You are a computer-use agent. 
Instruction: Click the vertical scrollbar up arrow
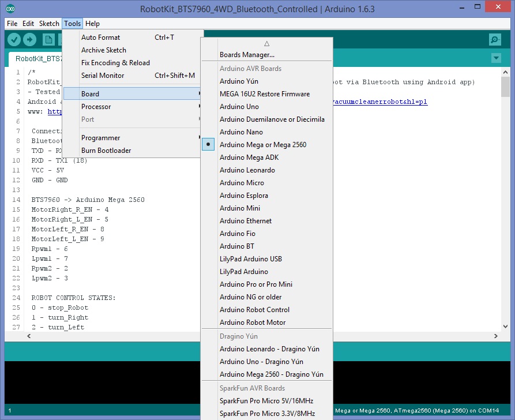coord(505,72)
